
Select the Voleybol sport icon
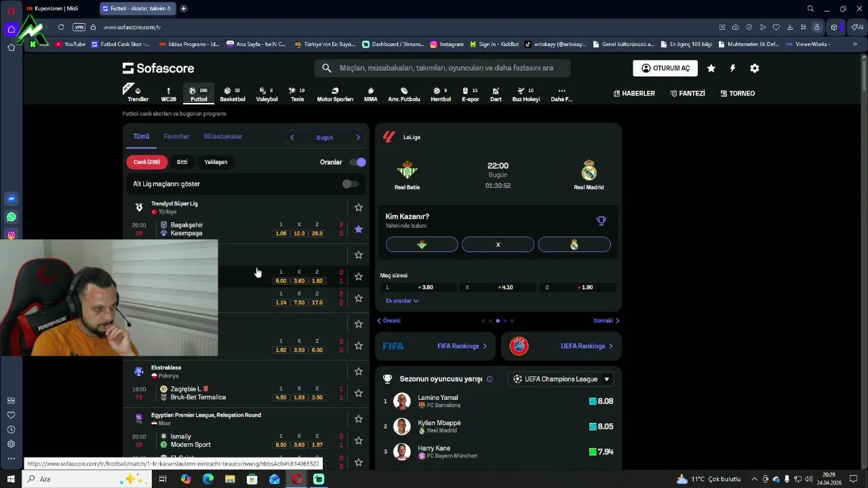coord(267,94)
